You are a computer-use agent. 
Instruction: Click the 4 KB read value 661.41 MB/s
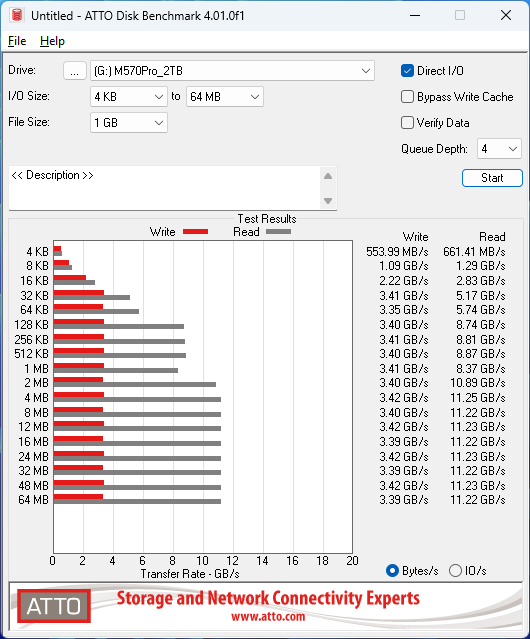click(474, 252)
